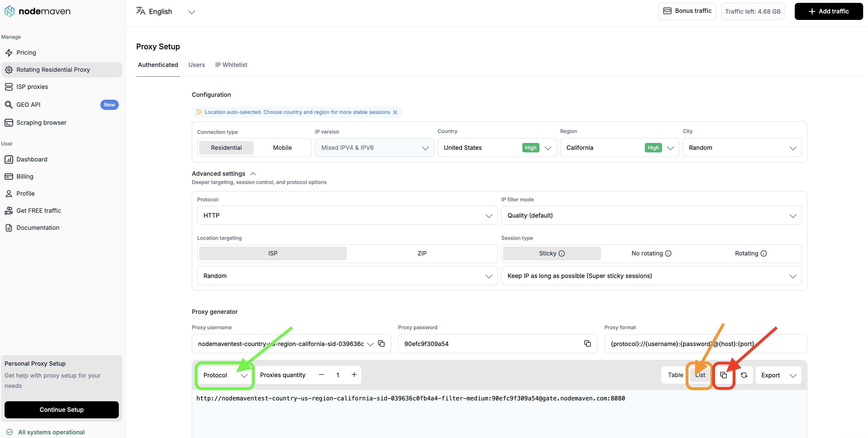Click All systems operational link

click(51, 432)
